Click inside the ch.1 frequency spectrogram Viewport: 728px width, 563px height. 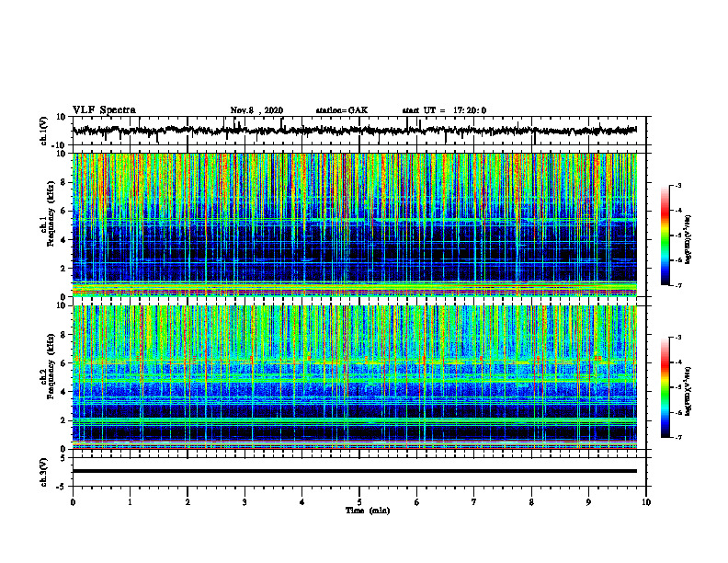point(354,224)
